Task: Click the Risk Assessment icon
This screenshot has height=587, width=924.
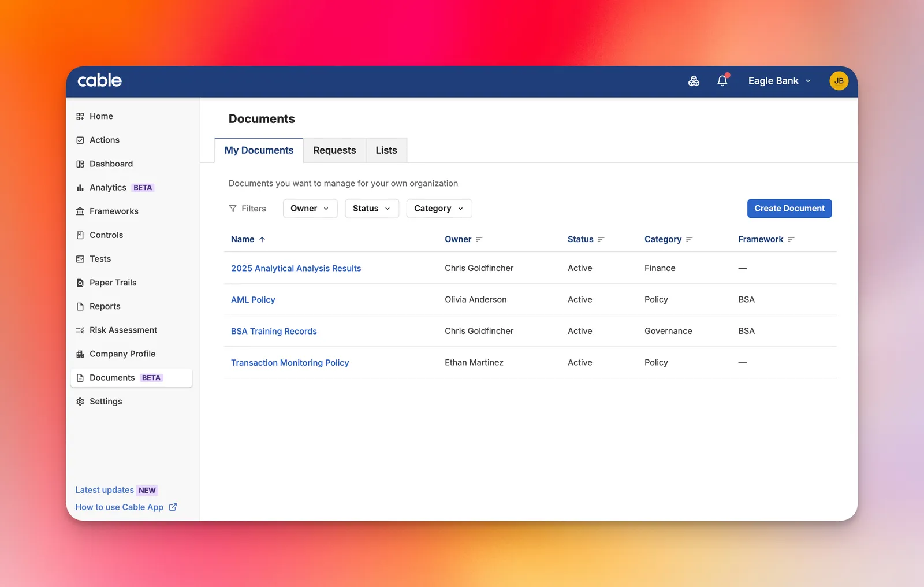Action: [x=80, y=330]
